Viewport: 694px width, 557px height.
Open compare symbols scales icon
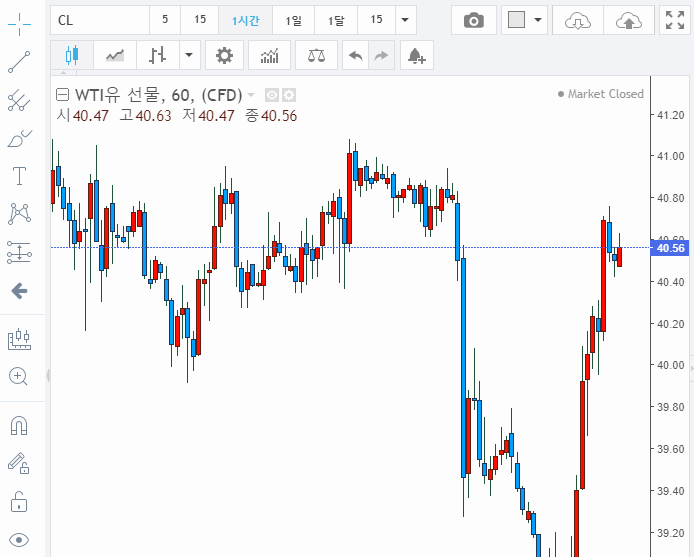coord(316,55)
